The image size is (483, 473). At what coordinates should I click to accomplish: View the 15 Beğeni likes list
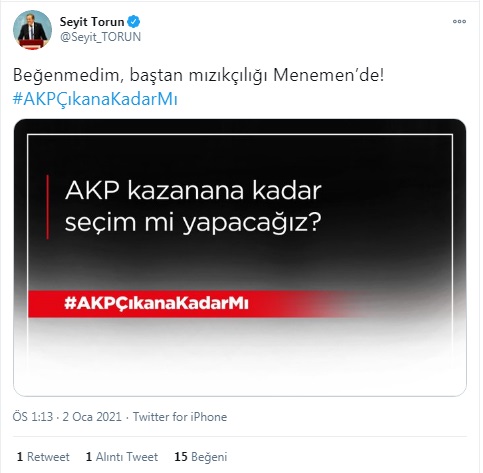point(201,456)
